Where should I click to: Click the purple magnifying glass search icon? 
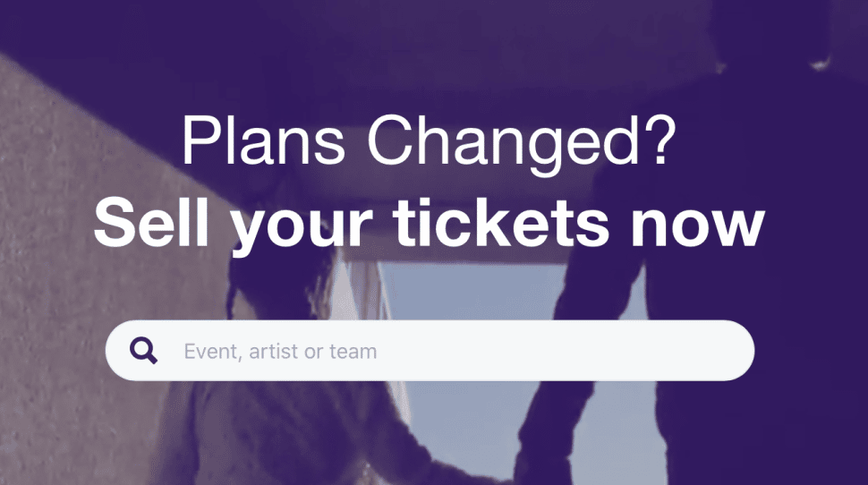tap(143, 351)
